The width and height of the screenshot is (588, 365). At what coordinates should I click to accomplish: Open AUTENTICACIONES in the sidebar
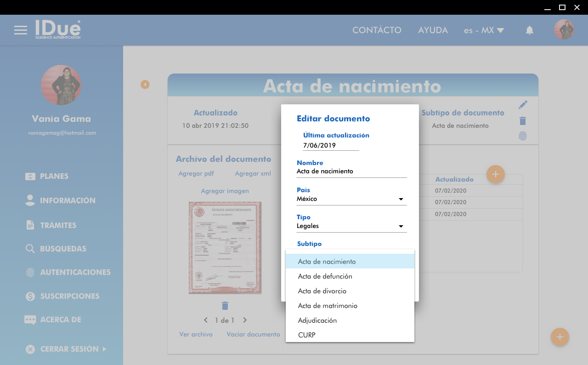[x=75, y=272]
